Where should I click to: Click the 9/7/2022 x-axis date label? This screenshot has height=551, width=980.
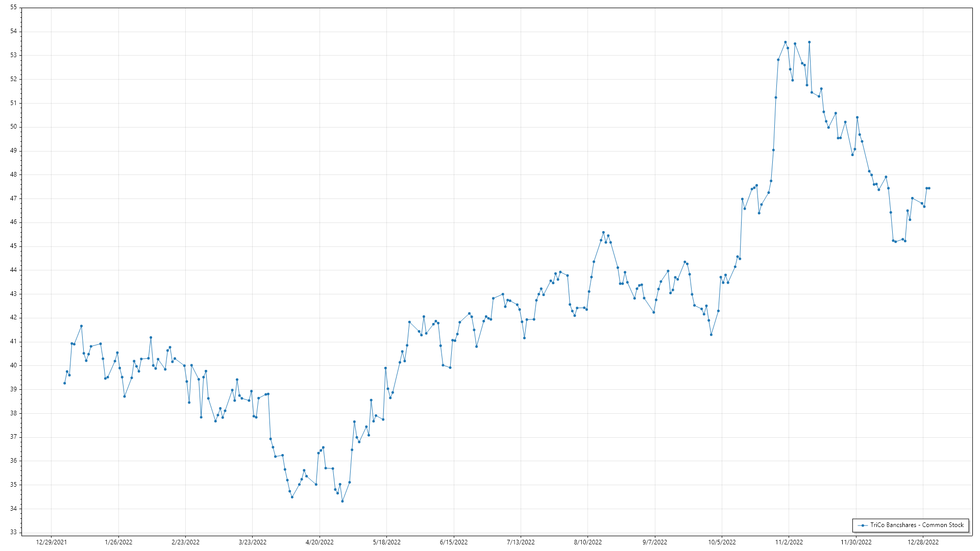click(655, 542)
